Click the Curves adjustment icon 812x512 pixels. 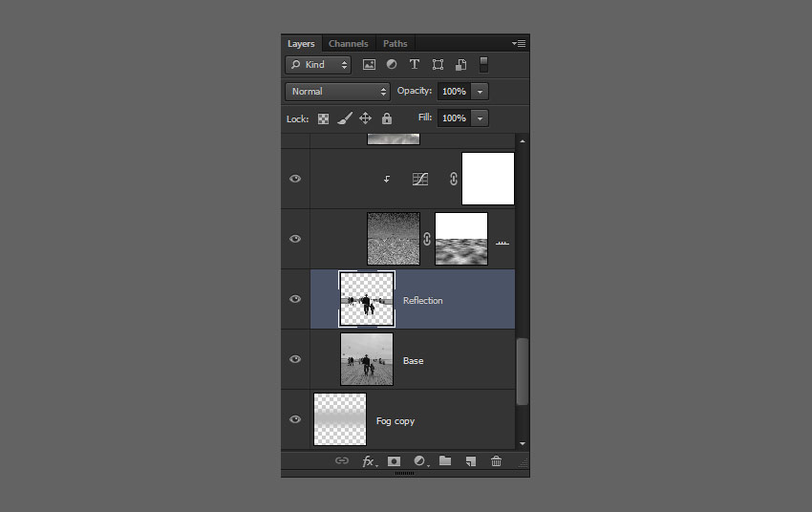pos(420,180)
